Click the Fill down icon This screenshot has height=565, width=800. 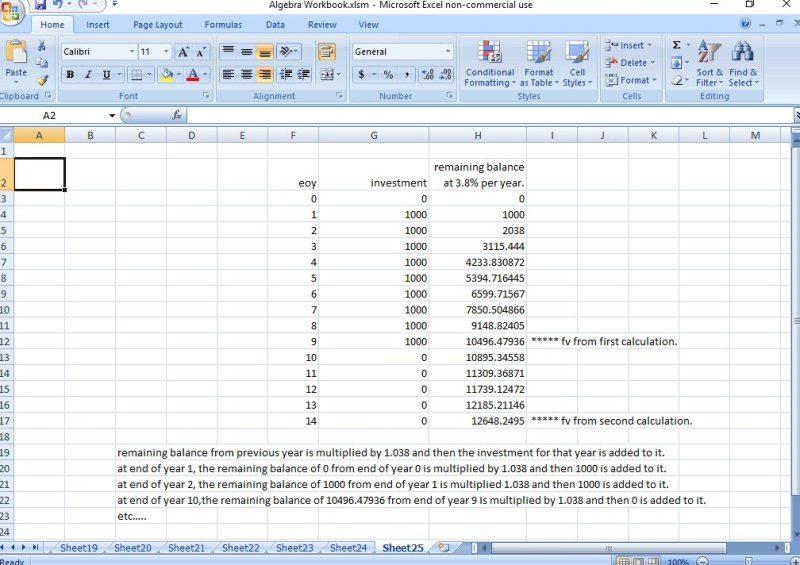tap(677, 63)
